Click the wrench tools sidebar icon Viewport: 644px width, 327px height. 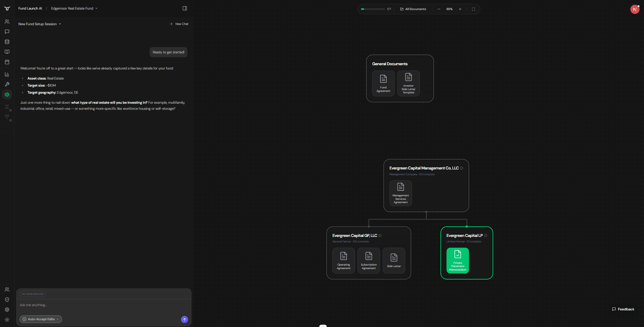pos(7,84)
